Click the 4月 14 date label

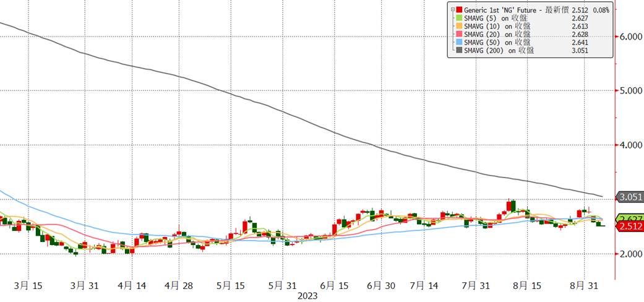[x=132, y=286]
